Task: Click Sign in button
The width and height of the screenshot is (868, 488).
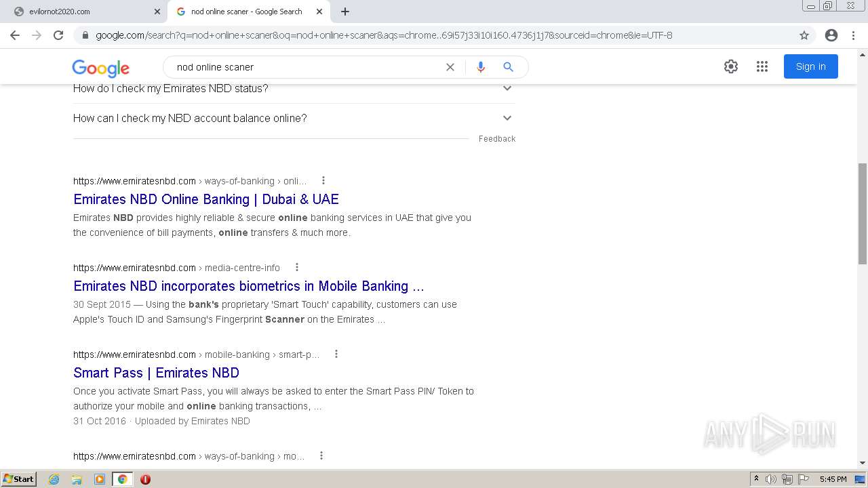Action: pyautogui.click(x=811, y=66)
